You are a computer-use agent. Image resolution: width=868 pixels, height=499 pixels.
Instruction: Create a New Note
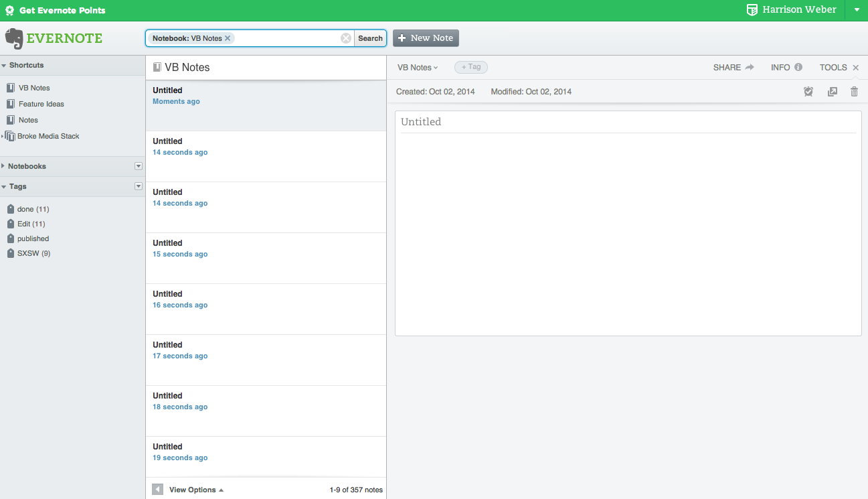pos(426,38)
